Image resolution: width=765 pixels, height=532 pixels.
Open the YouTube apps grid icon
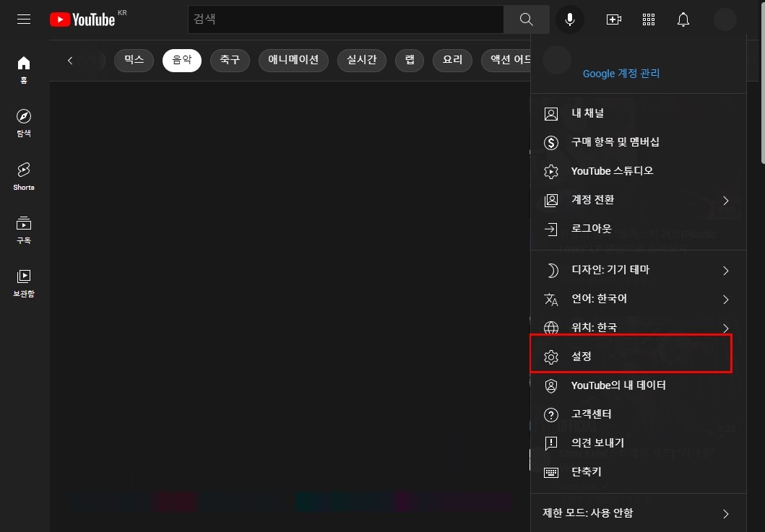[x=648, y=19]
